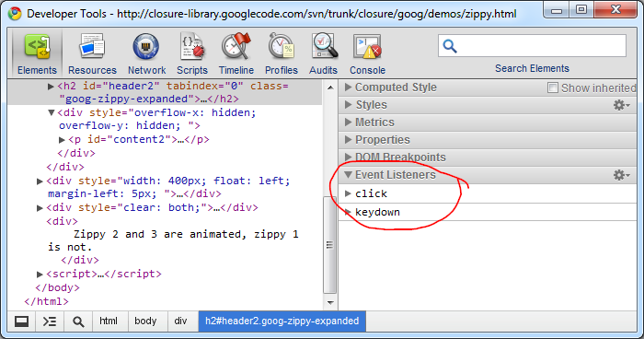Viewport: 644px width, 339px height.
Task: Expand the click event listener
Action: [348, 193]
